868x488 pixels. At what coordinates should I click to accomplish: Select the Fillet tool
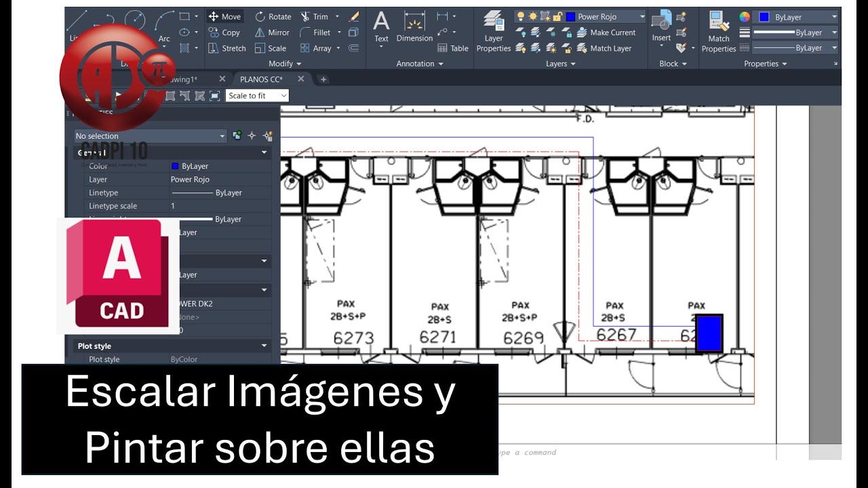pos(315,33)
